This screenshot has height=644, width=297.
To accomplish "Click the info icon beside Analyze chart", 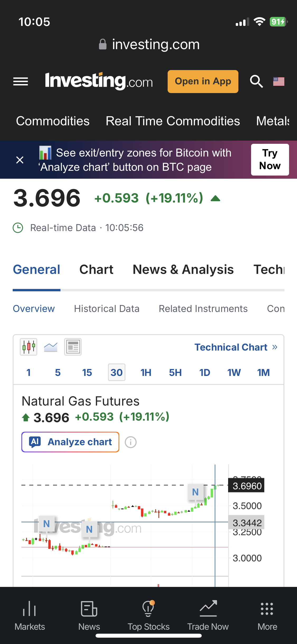I will (131, 442).
